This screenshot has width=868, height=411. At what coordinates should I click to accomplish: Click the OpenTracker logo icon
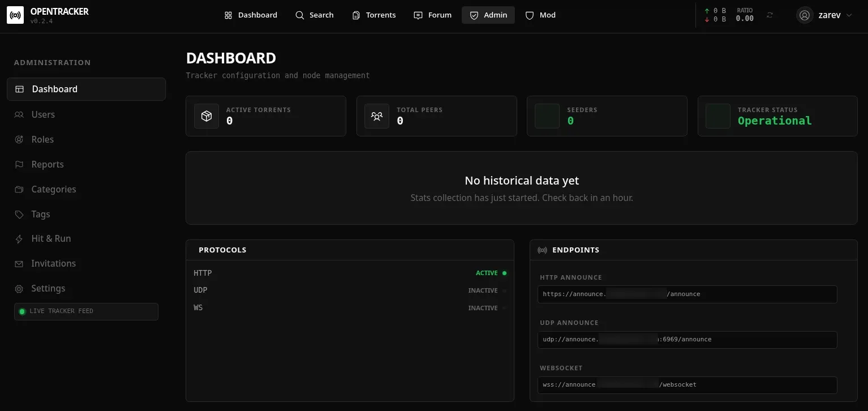pyautogui.click(x=15, y=15)
